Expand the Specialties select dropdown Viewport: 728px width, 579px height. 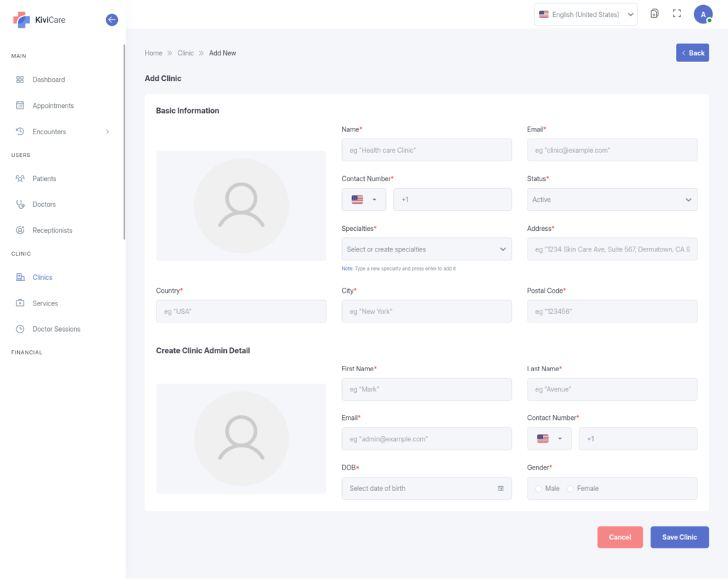[x=426, y=249]
